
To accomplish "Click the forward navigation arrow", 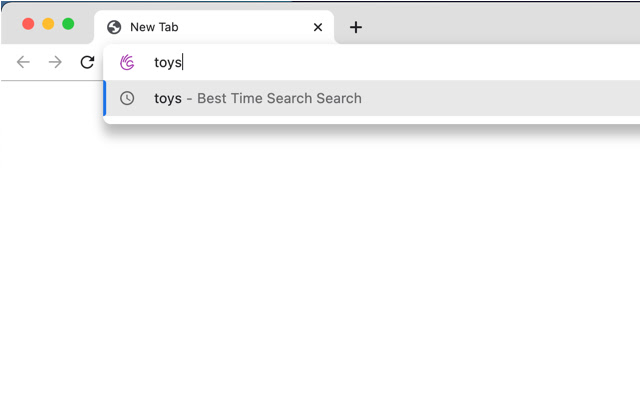I will pos(55,62).
